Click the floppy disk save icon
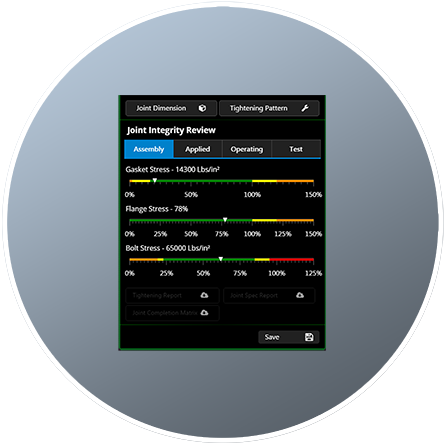The width and height of the screenshot is (445, 445). pyautogui.click(x=309, y=337)
